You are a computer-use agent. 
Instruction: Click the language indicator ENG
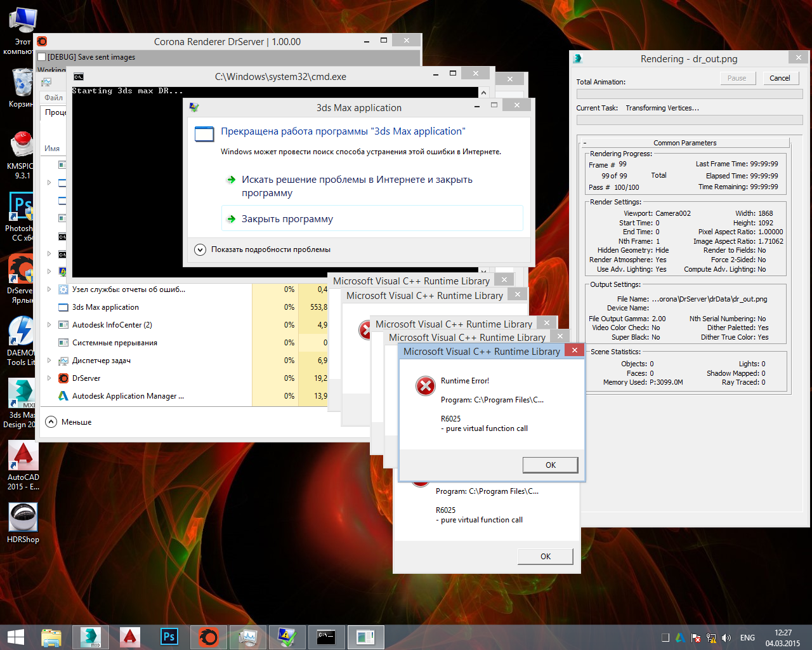click(747, 638)
